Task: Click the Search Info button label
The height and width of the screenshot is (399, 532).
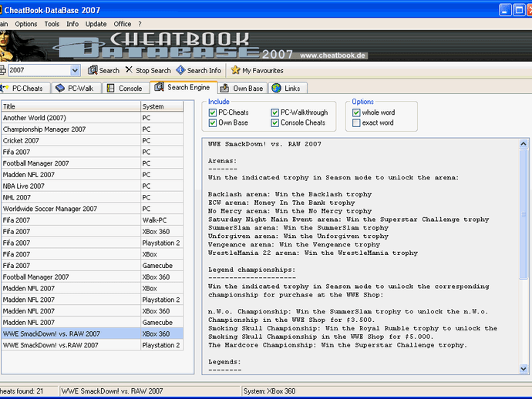Action: (x=204, y=71)
